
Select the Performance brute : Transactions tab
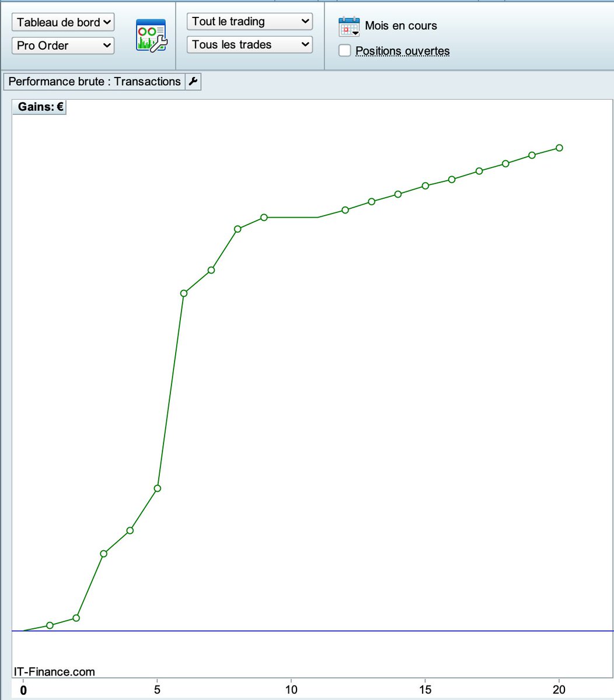95,82
